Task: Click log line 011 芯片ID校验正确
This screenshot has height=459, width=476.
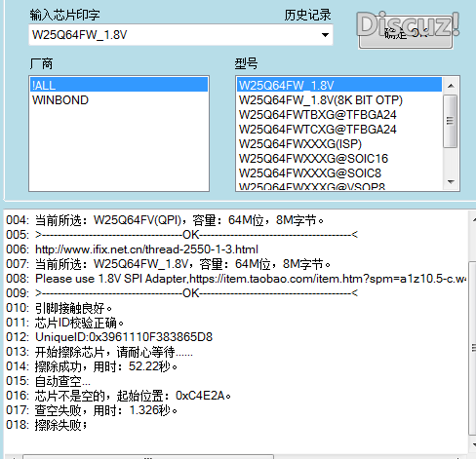Action: (64, 323)
